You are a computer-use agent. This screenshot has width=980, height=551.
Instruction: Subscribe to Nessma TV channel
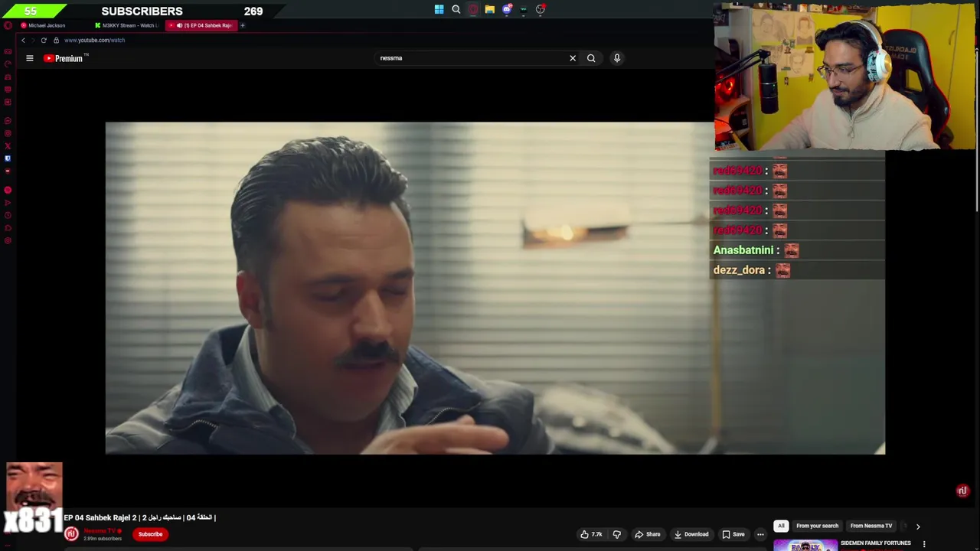coord(150,534)
